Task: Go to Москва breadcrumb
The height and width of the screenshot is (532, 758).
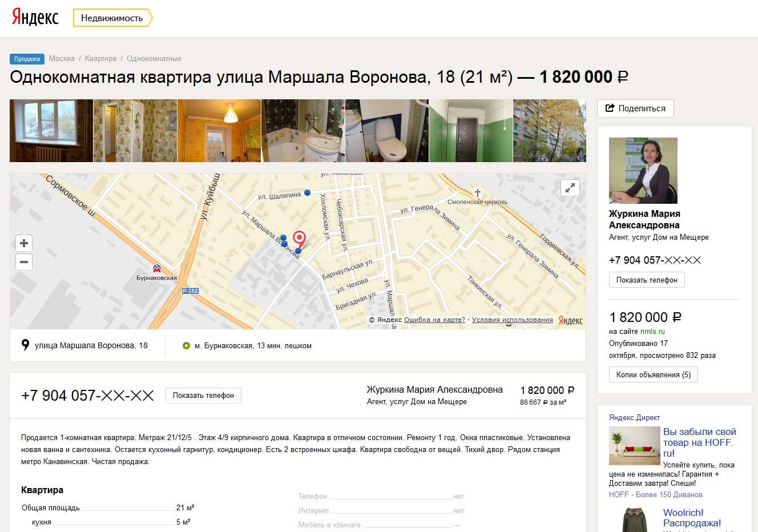Action: (x=62, y=59)
